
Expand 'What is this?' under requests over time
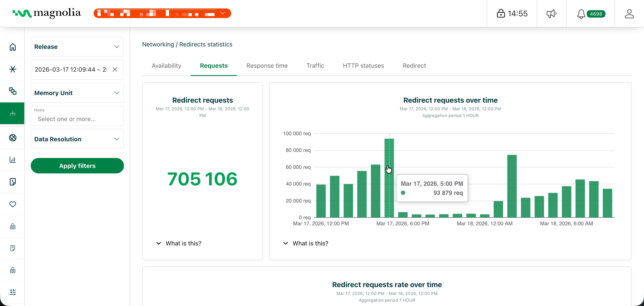(306, 243)
